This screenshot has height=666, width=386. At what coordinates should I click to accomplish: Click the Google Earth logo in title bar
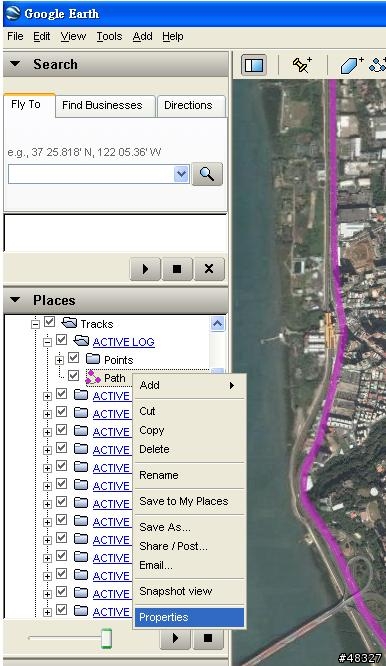pos(13,14)
